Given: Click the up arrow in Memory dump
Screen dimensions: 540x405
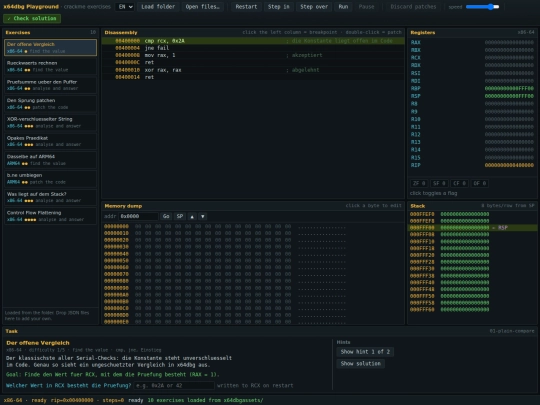Looking at the screenshot, I should point(192,216).
